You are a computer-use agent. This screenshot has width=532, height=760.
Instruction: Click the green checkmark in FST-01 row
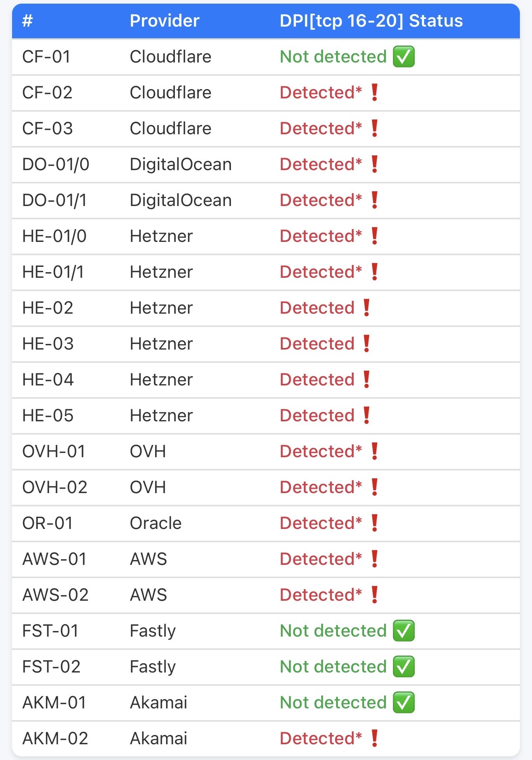click(404, 631)
